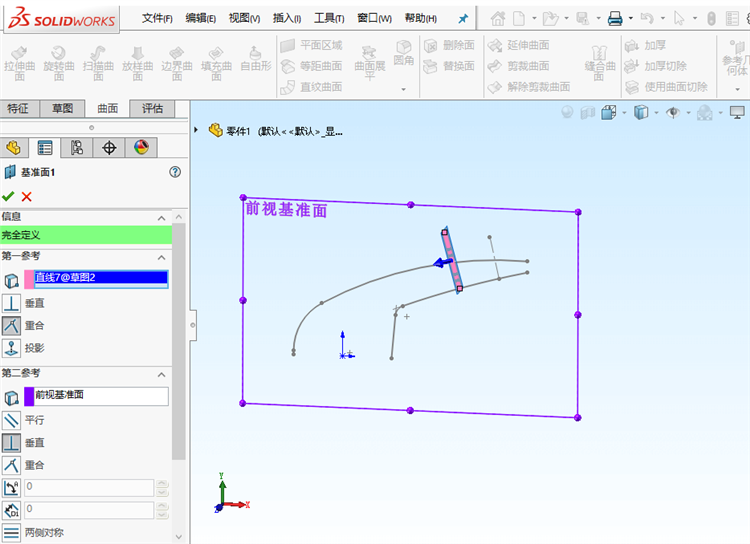The image size is (750, 544).
Task: Open the DimXpertManager crosshair tab
Action: click(109, 148)
